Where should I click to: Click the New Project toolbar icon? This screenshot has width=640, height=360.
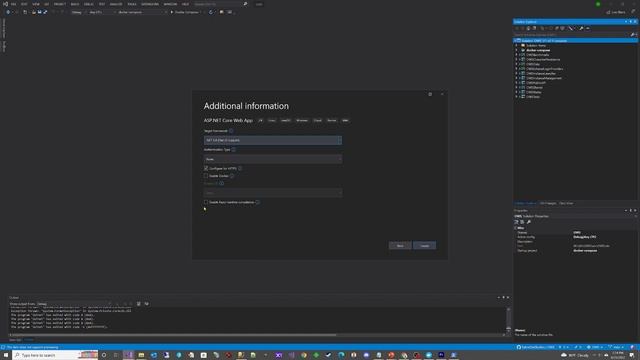coord(25,12)
